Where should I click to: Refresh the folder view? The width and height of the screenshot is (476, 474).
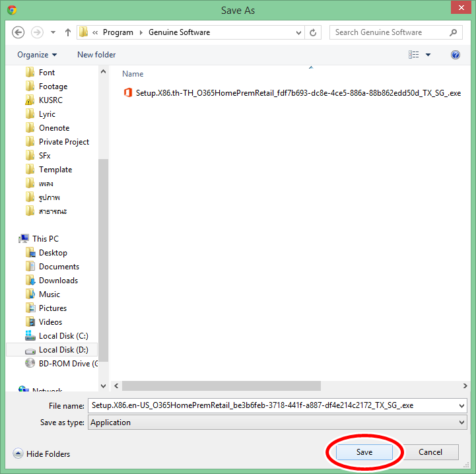(313, 32)
